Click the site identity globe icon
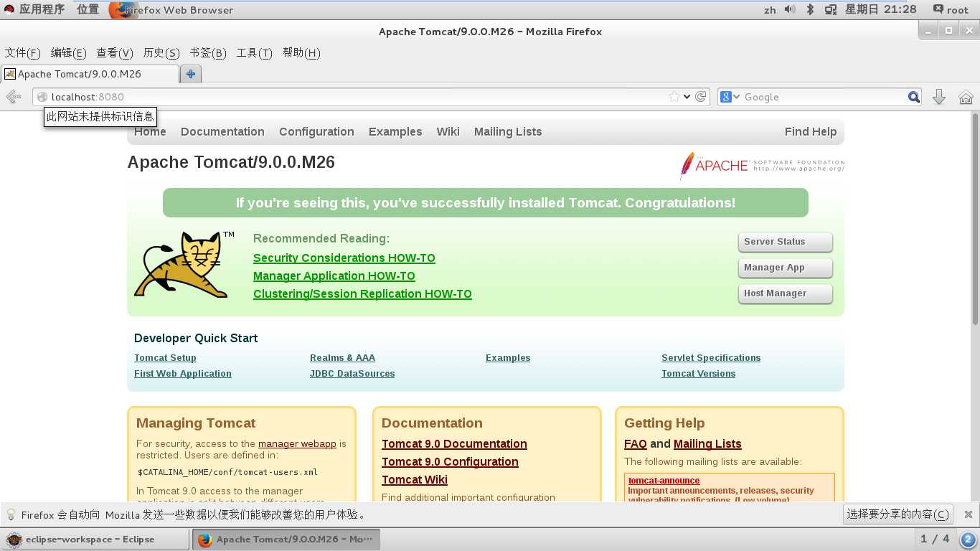The image size is (980, 551). (x=42, y=97)
